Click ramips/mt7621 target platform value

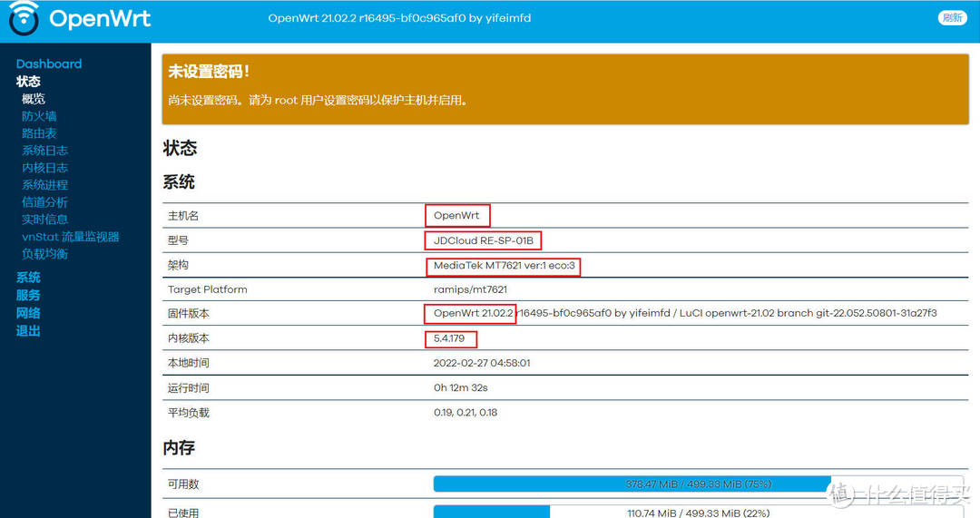point(470,289)
